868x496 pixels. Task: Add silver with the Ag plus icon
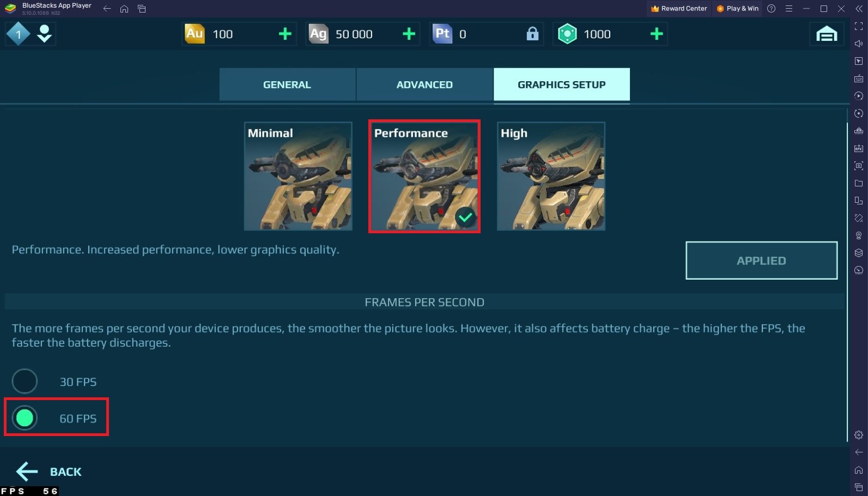(x=409, y=34)
